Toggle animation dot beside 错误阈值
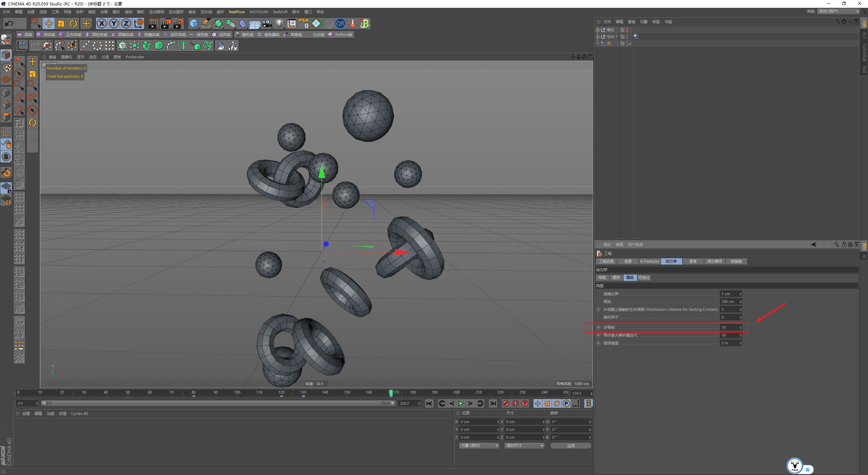Image resolution: width=868 pixels, height=475 pixels. pyautogui.click(x=598, y=343)
